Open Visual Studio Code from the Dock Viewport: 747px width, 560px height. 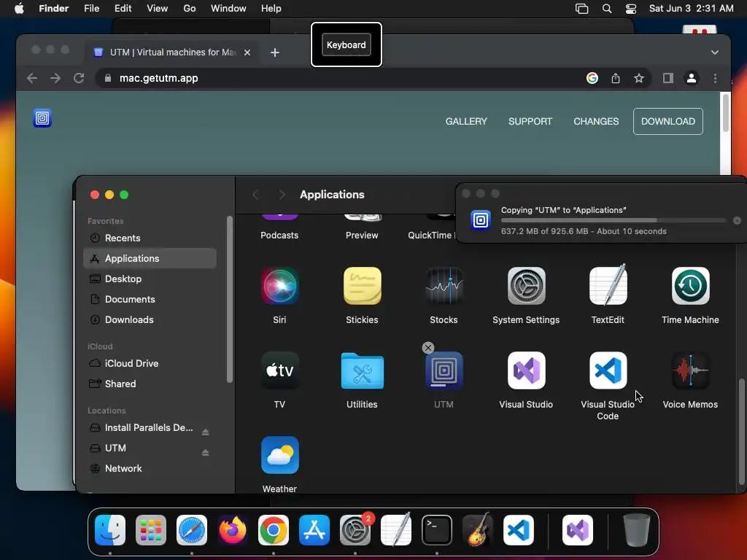(x=519, y=530)
